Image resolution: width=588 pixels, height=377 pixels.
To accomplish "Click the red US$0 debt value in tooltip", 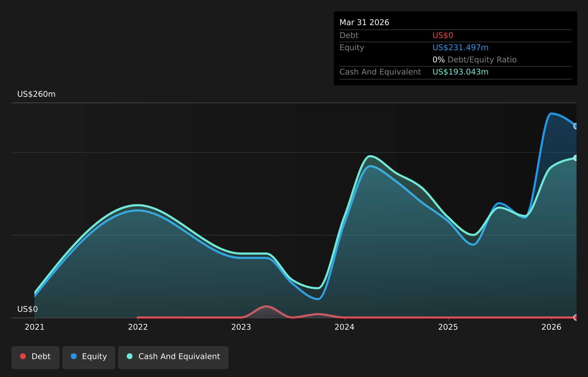I will [x=443, y=35].
